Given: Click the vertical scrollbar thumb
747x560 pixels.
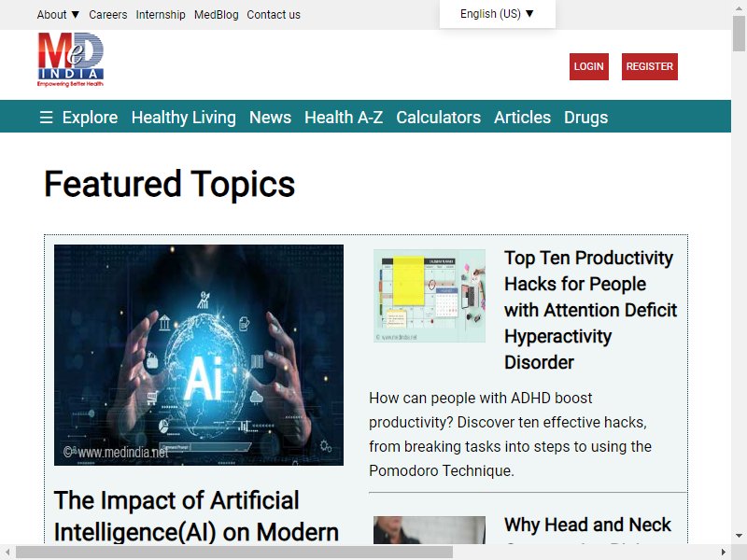Looking at the screenshot, I should coord(739,33).
